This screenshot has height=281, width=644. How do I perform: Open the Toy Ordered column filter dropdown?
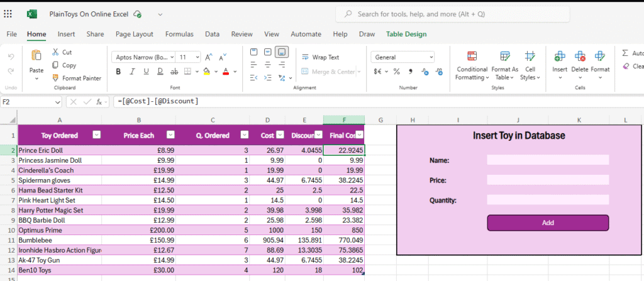coord(96,135)
